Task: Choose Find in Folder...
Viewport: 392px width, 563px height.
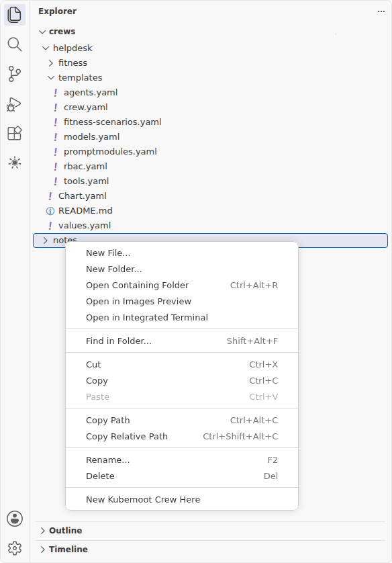Action: click(182, 341)
